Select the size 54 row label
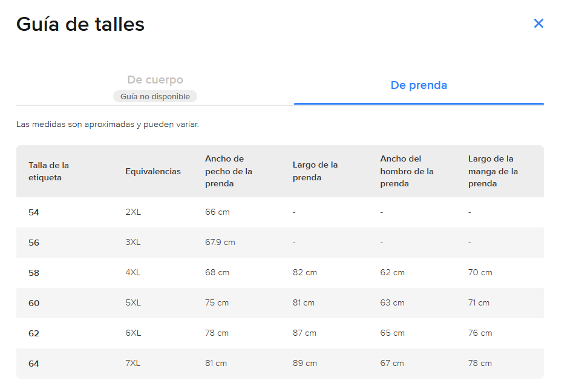The height and width of the screenshot is (392, 582). [x=34, y=212]
